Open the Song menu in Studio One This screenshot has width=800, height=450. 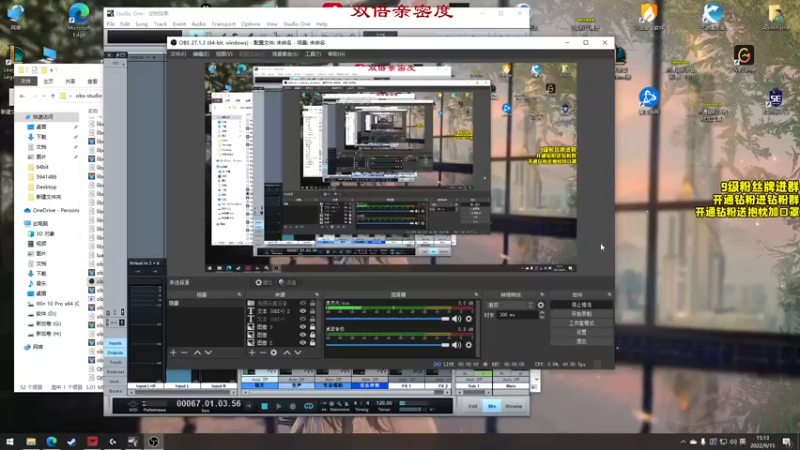click(x=141, y=24)
